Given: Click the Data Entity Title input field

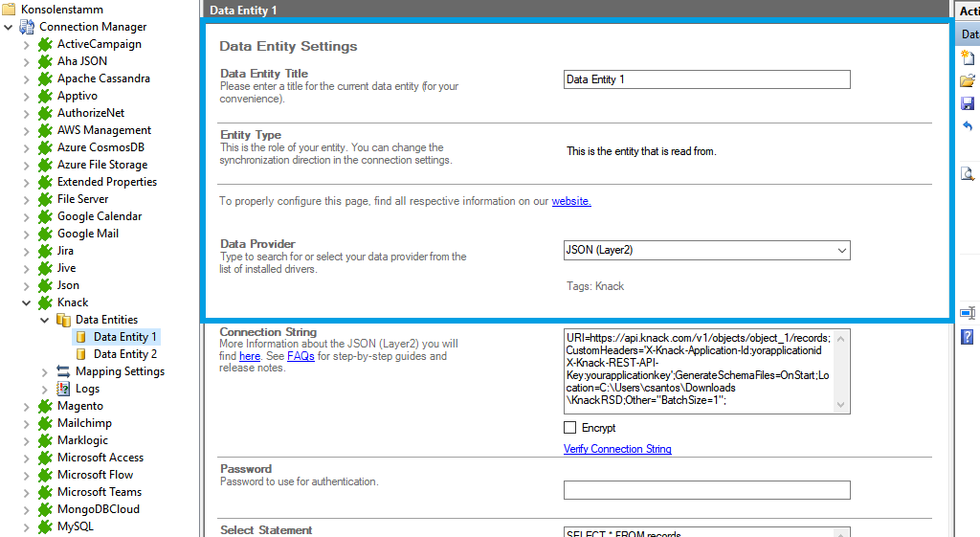Looking at the screenshot, I should coord(706,79).
